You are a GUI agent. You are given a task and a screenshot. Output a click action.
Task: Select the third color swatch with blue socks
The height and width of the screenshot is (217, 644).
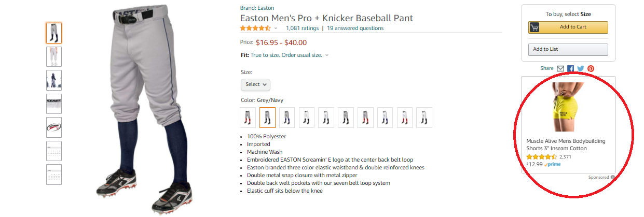(287, 118)
